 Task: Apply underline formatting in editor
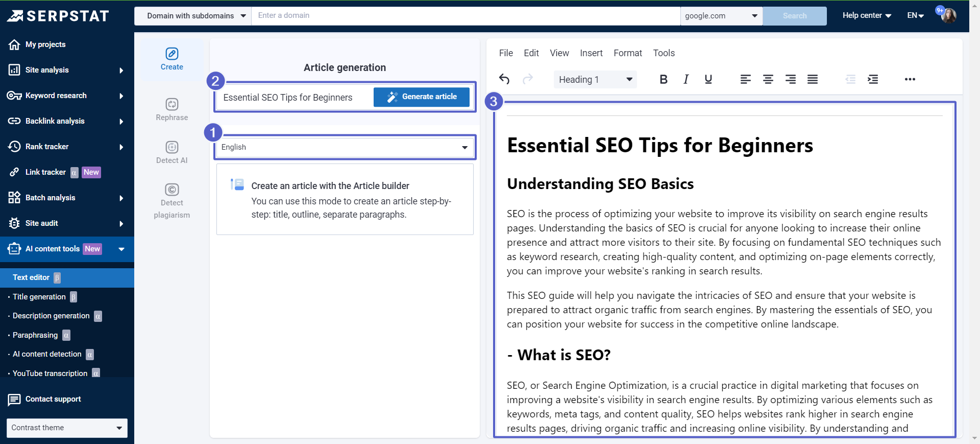pyautogui.click(x=708, y=79)
